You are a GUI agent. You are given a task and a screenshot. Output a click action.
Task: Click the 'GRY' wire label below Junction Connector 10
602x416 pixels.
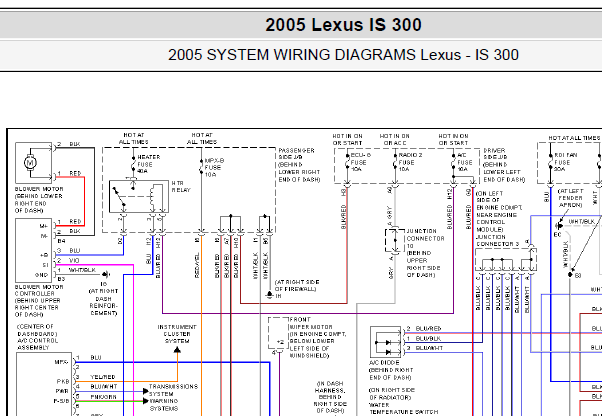click(391, 274)
